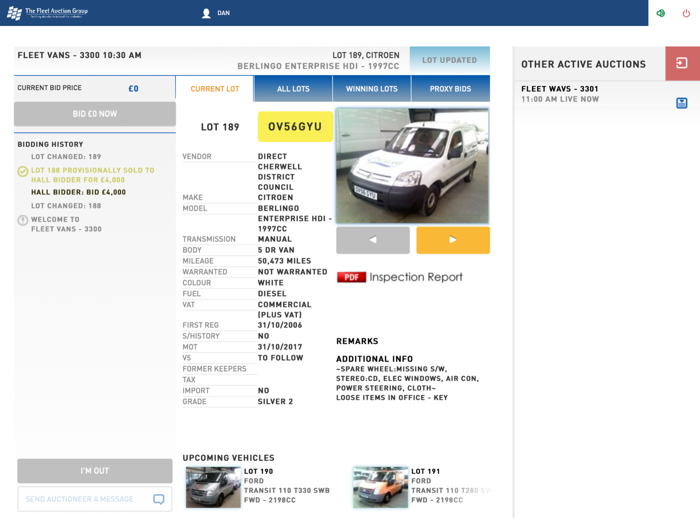Click the 50,473 Miles mileage value
The height and width of the screenshot is (525, 700).
pyautogui.click(x=284, y=261)
